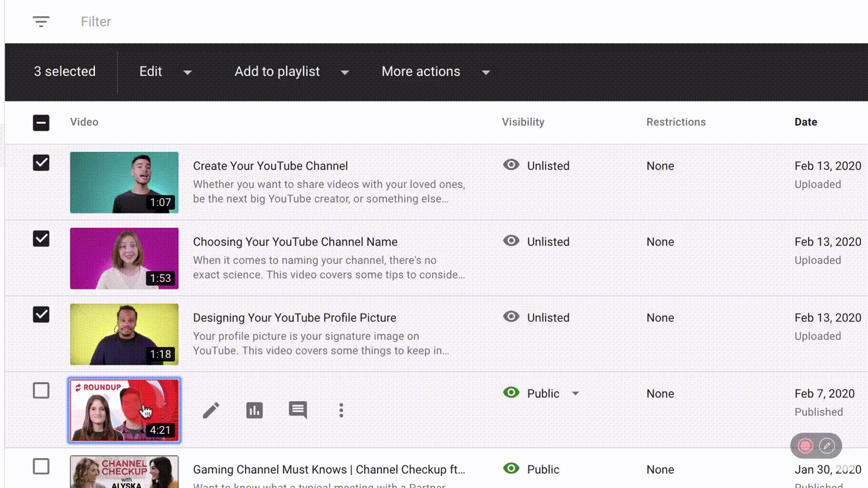868x488 pixels.
Task: Open analytics bar chart icon for Roundup video
Action: click(254, 410)
